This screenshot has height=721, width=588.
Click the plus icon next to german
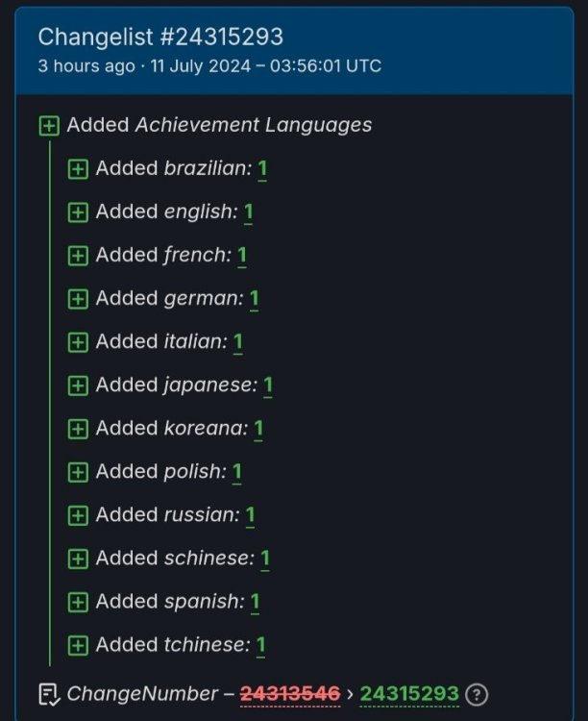tap(78, 299)
